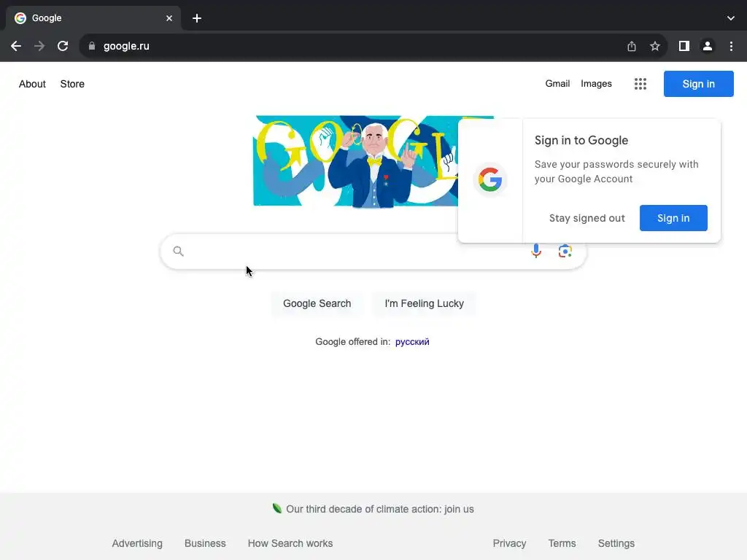
Task: Open the About link
Action: click(x=32, y=84)
